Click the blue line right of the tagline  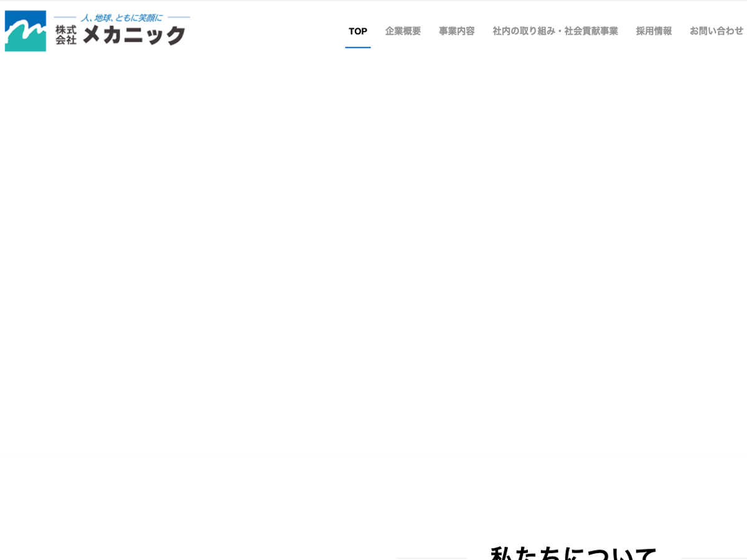point(179,17)
